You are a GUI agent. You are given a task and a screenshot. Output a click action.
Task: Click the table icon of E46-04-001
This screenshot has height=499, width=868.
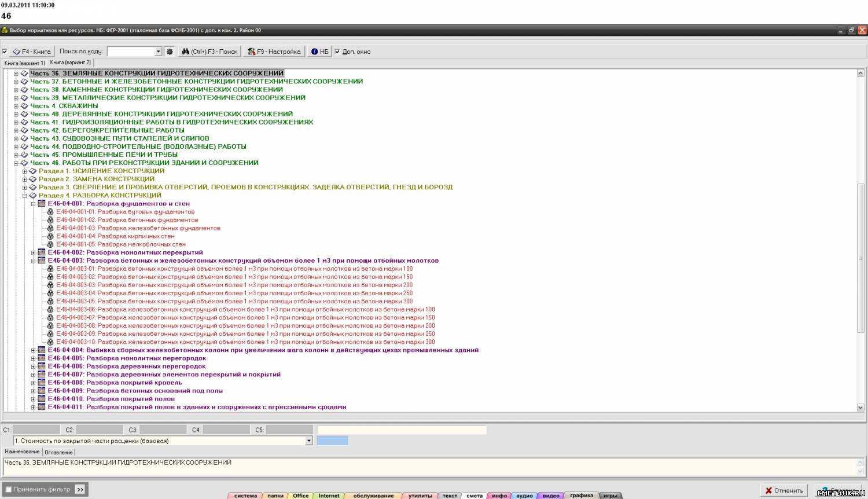[42, 203]
